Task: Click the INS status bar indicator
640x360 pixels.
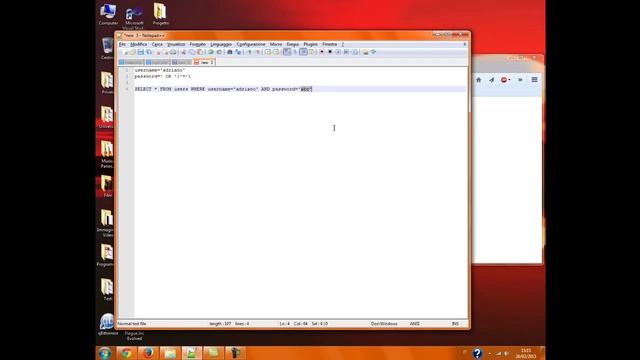Action: click(x=455, y=324)
